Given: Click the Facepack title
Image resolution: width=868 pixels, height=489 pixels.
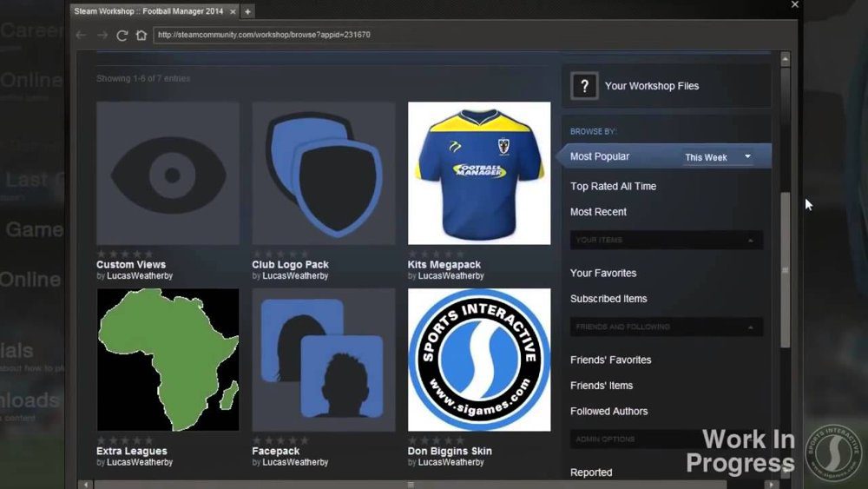Looking at the screenshot, I should [276, 452].
